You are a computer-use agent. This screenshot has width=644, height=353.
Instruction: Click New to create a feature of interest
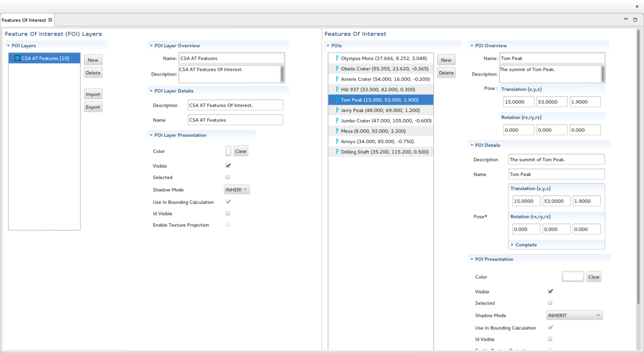446,60
